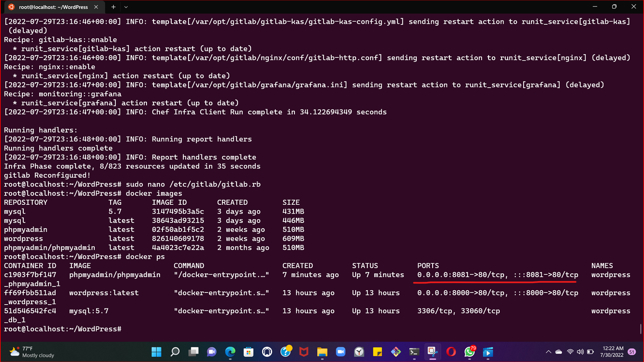Open Wi-Fi settings via the tray icon
This screenshot has width=644, height=362.
570,353
